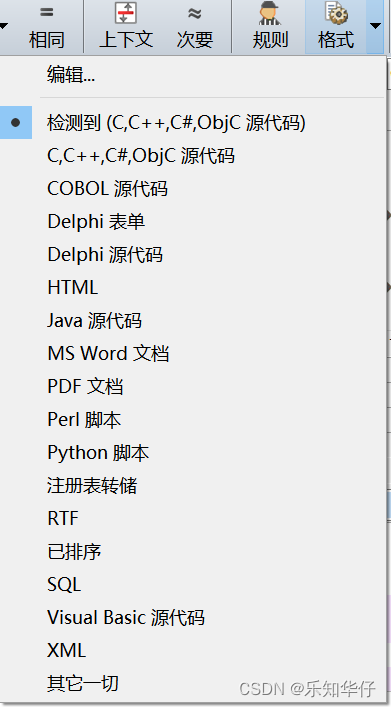391x707 pixels.
Task: Select Delphi 源代码 format
Action: pyautogui.click(x=105, y=254)
